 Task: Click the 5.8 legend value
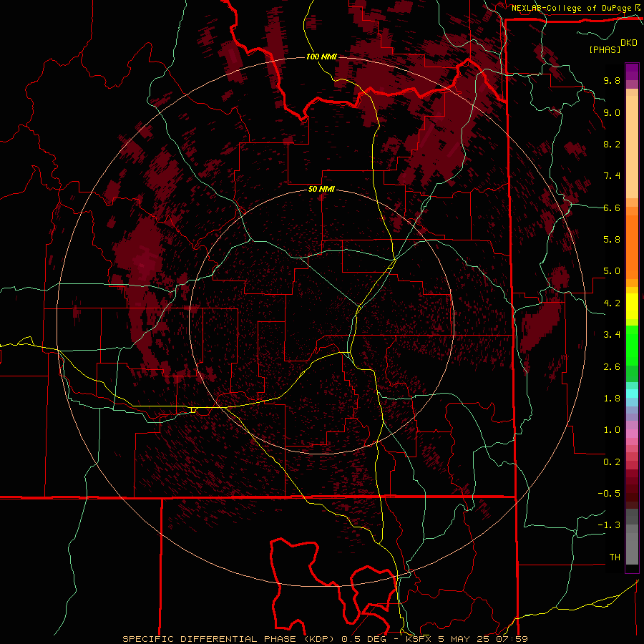tap(612, 240)
